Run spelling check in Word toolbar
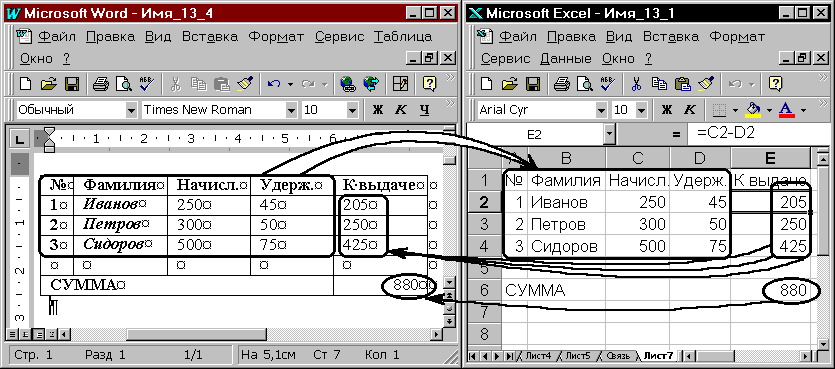Screen dimensions: 835x369 coord(146,84)
